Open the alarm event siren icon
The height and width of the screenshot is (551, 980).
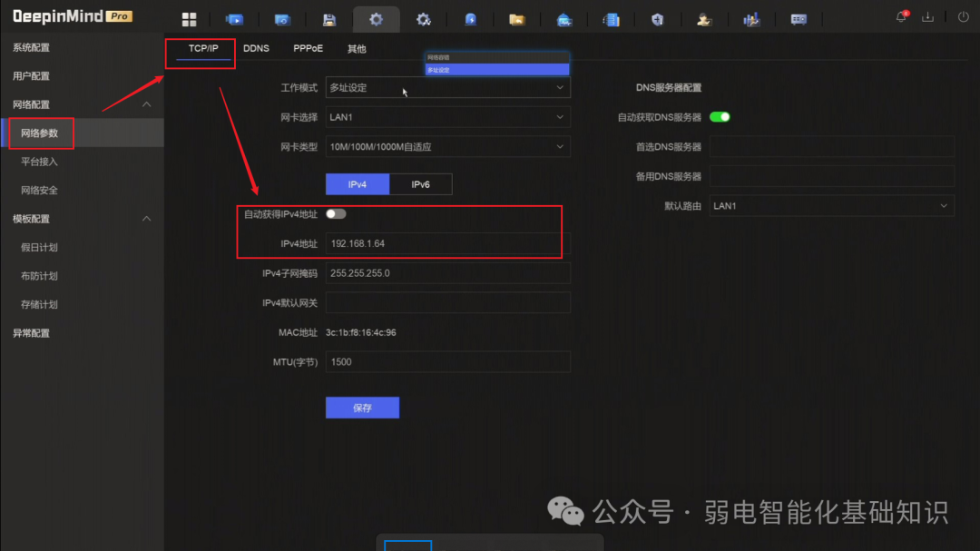(x=470, y=19)
